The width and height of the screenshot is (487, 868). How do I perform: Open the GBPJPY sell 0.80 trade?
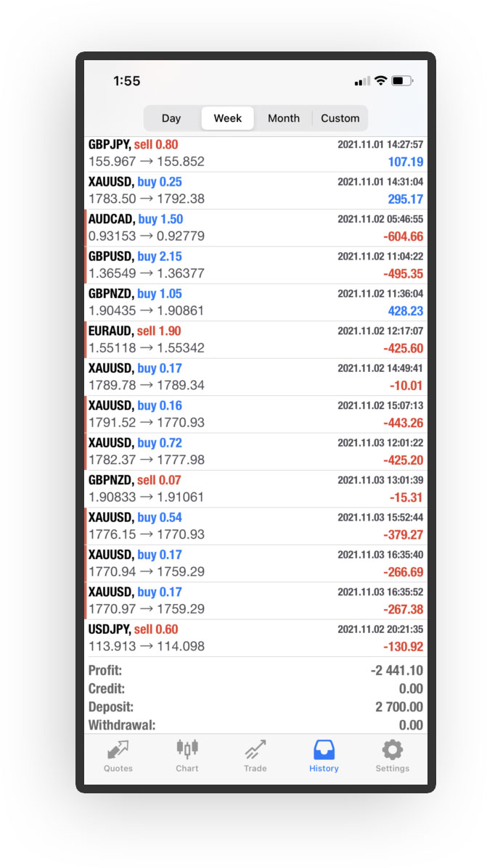[255, 153]
